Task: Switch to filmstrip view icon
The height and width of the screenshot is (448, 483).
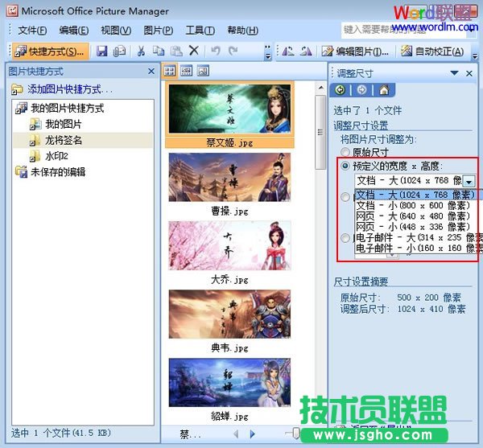Action: [186, 71]
